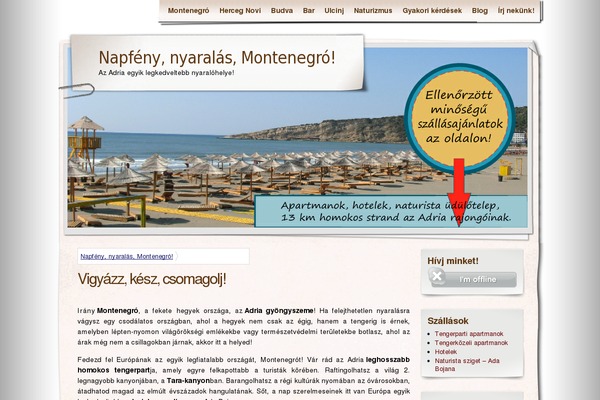Viewport: 600px width, 400px height.
Task: Open the Ulcinj menu item
Action: pos(334,11)
